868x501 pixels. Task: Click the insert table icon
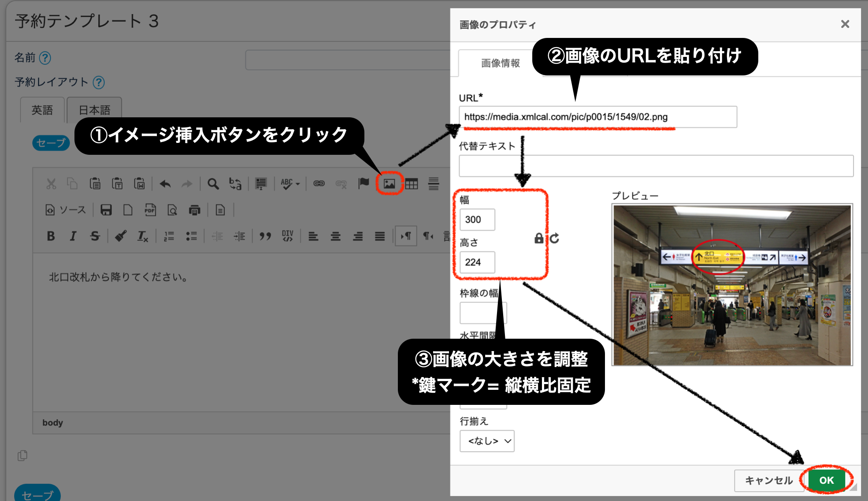coord(412,184)
